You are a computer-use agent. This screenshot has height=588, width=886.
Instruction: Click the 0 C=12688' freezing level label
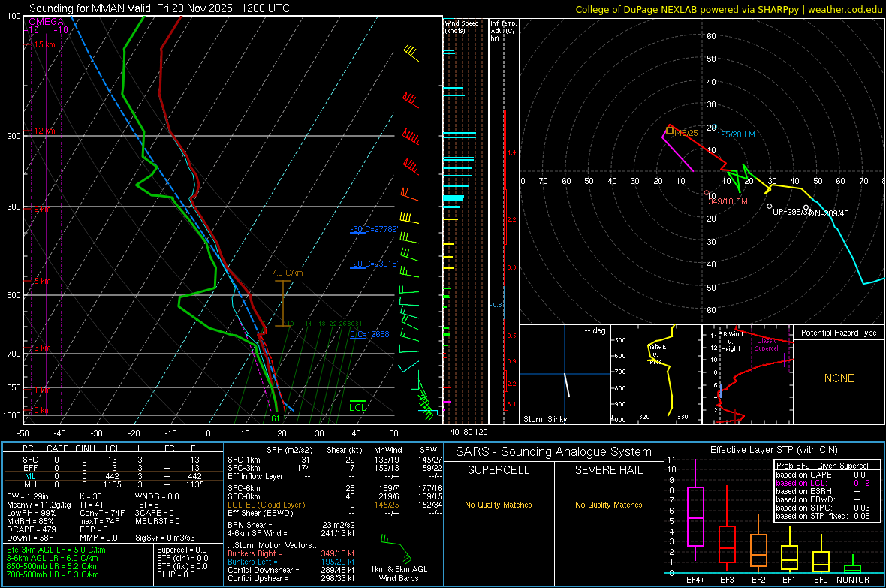pyautogui.click(x=370, y=334)
